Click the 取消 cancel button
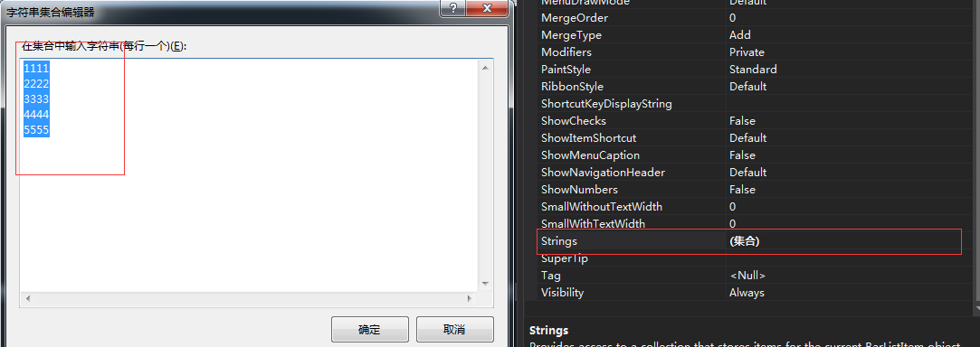 [454, 330]
